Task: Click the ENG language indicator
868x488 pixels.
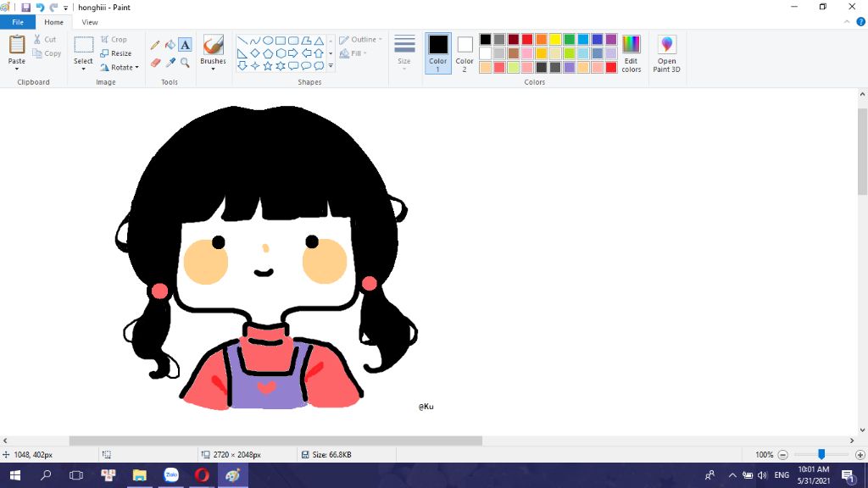Action: (x=782, y=475)
